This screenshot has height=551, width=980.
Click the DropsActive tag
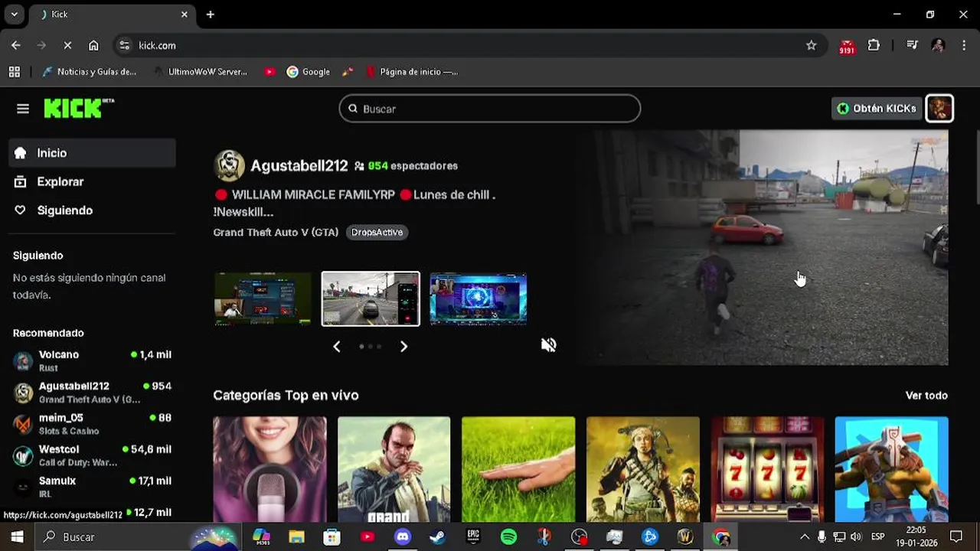tap(377, 232)
